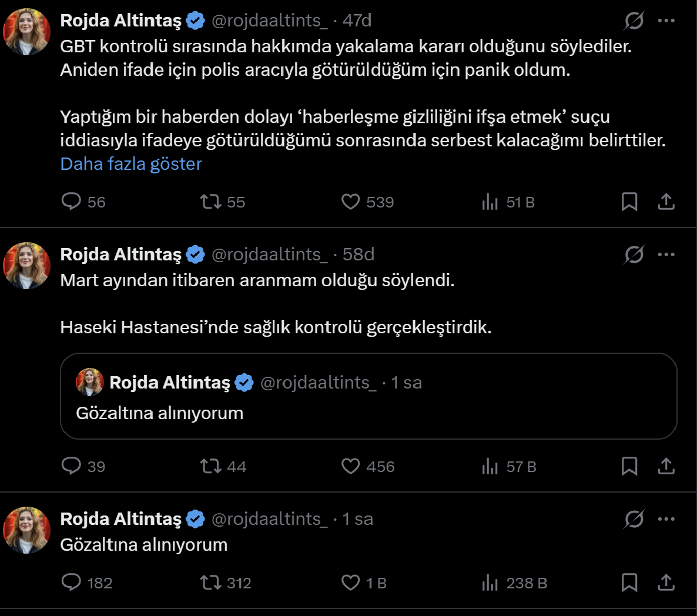The width and height of the screenshot is (697, 616).
Task: Open more options on the last tweet
Action: (x=666, y=519)
